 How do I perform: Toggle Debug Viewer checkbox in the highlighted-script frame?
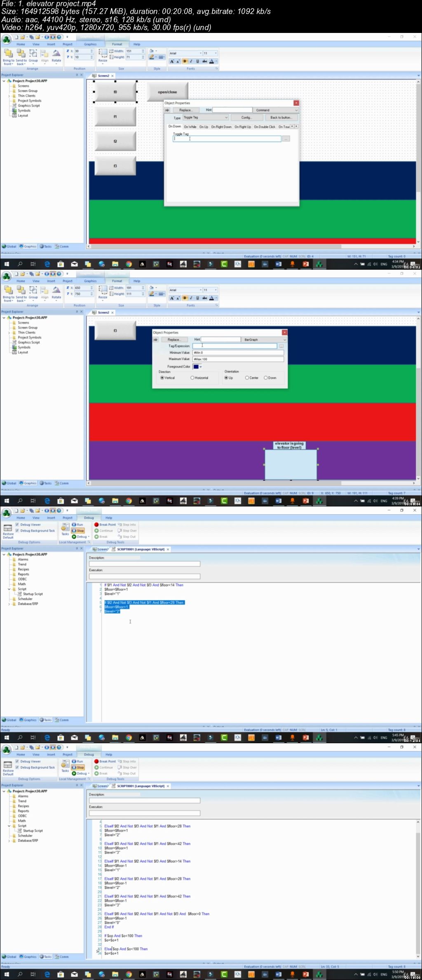pyautogui.click(x=17, y=525)
